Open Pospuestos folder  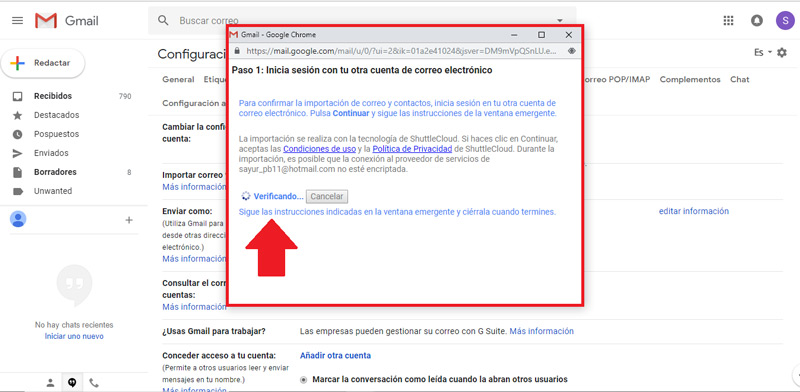click(57, 134)
